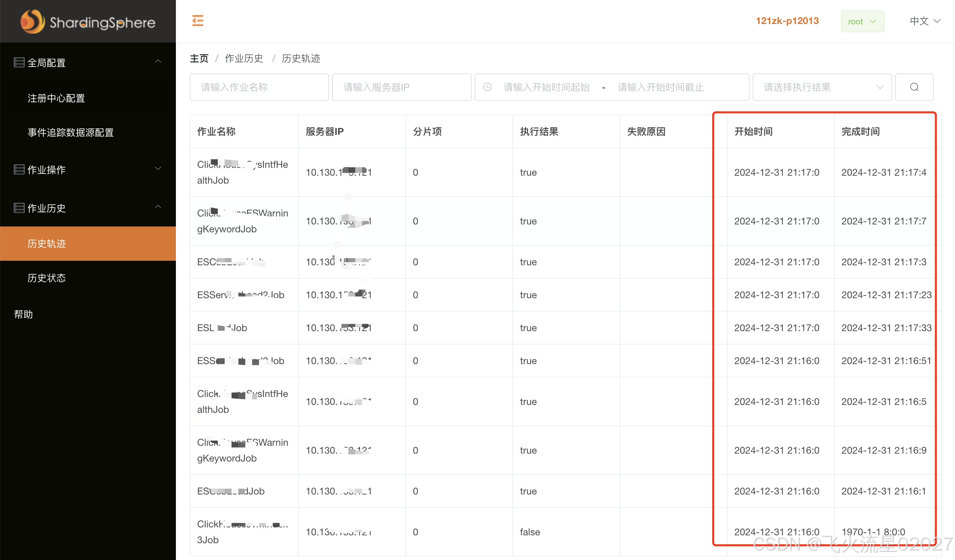Click the ShardingSphere logo
This screenshot has width=955, height=560.
pos(88,22)
